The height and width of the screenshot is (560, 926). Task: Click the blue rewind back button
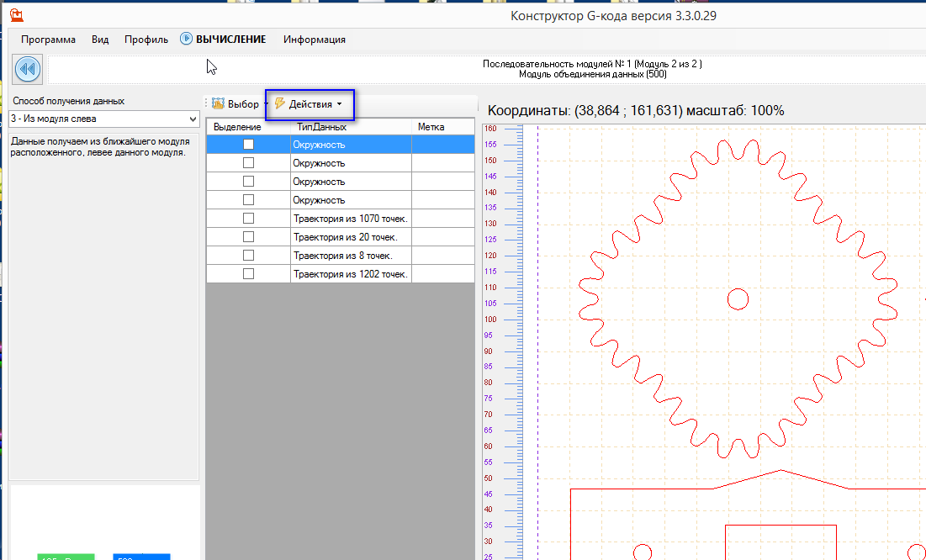[27, 69]
